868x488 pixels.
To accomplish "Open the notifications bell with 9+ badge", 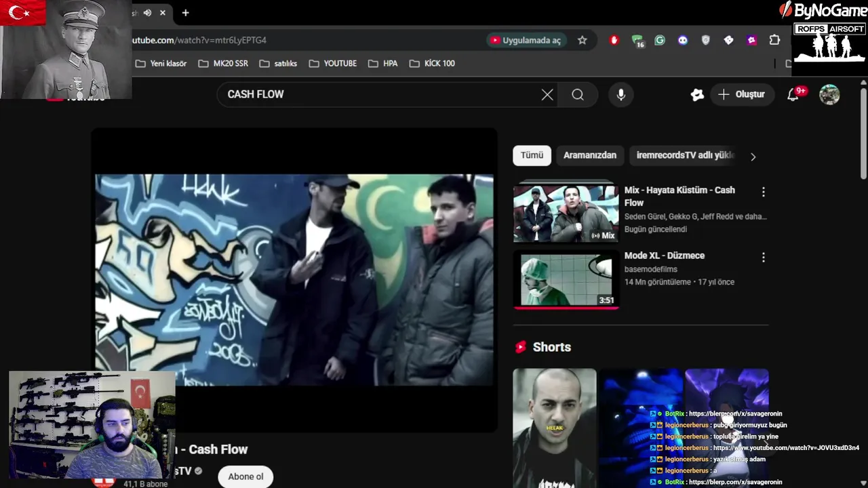I will point(793,94).
